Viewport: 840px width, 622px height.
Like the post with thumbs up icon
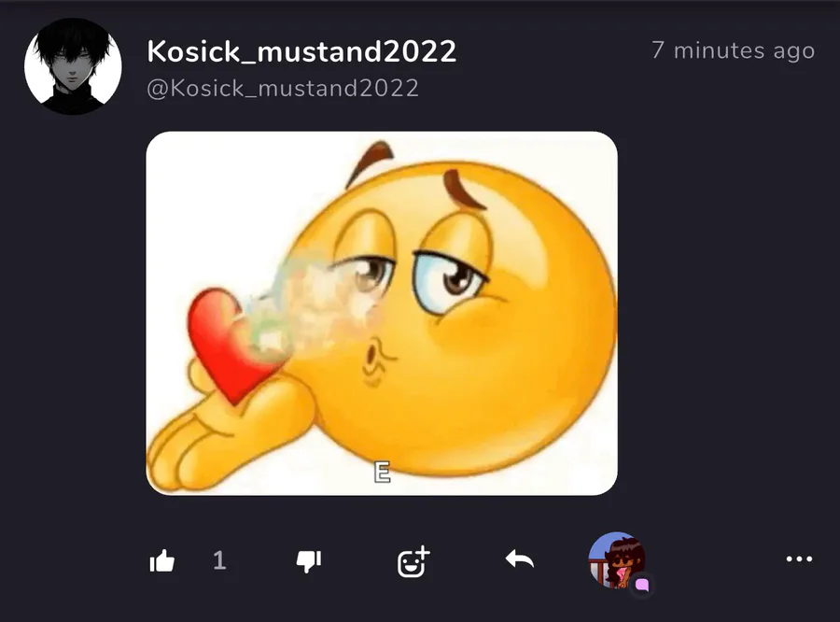pyautogui.click(x=162, y=561)
